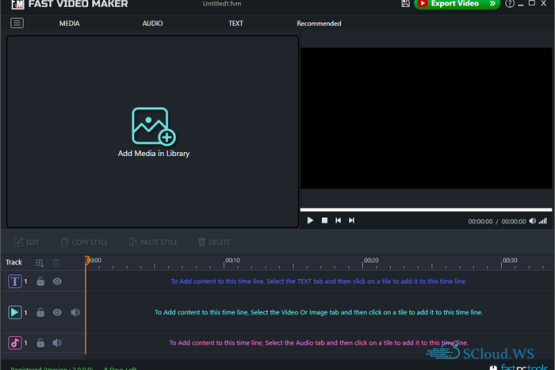
Task: Click the video timeline hint message
Action: [x=319, y=312]
